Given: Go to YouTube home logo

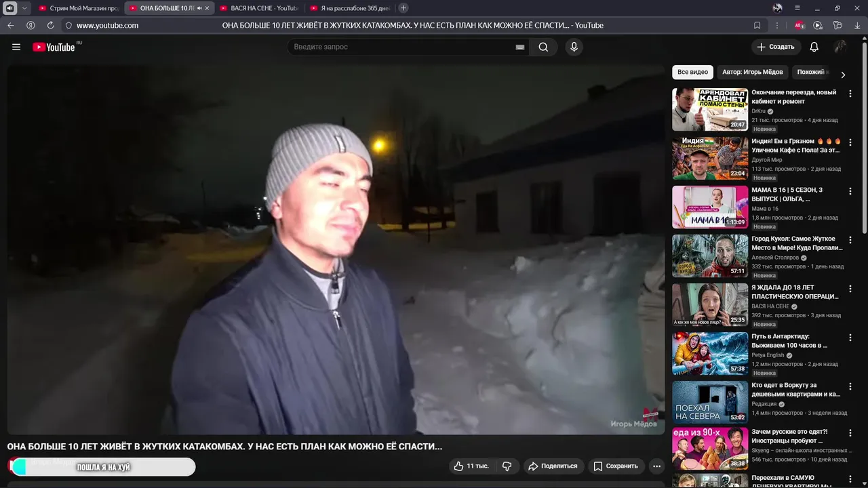Looking at the screenshot, I should point(54,47).
